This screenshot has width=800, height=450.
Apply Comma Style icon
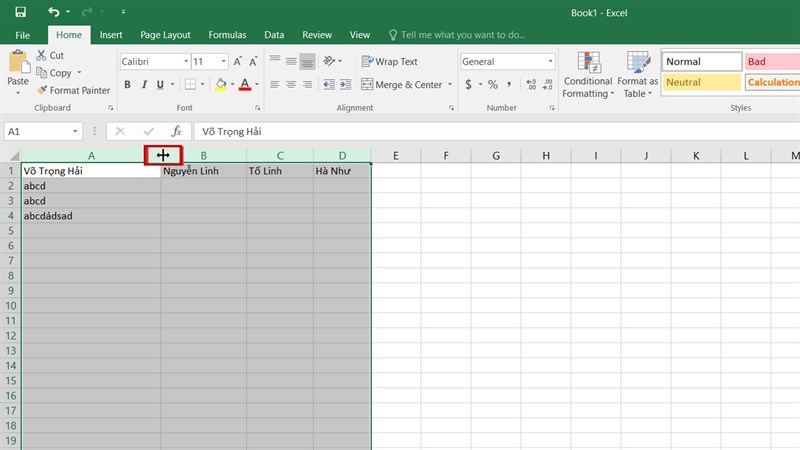tap(509, 85)
